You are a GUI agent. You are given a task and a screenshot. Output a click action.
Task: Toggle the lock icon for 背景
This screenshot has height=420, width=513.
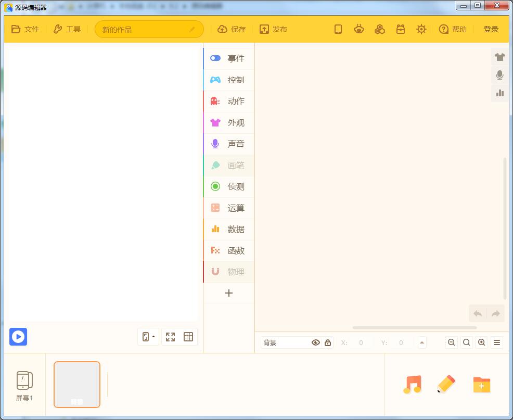(327, 343)
